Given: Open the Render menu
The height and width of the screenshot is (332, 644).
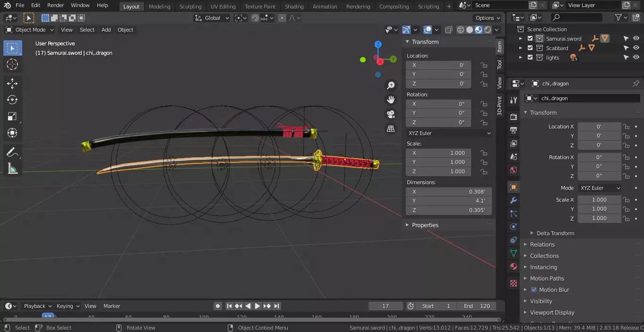Looking at the screenshot, I should point(55,5).
